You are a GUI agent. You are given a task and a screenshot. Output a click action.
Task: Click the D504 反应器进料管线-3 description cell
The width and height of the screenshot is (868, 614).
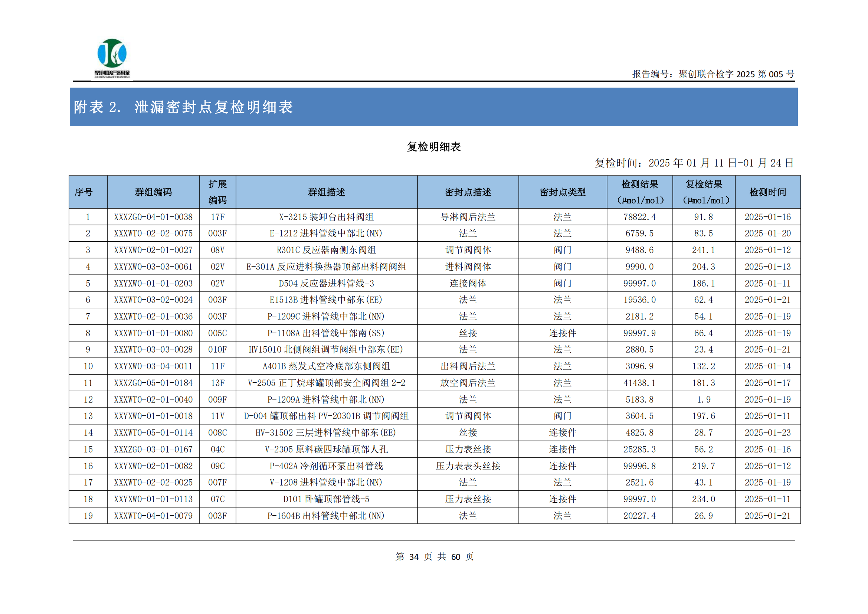326,283
